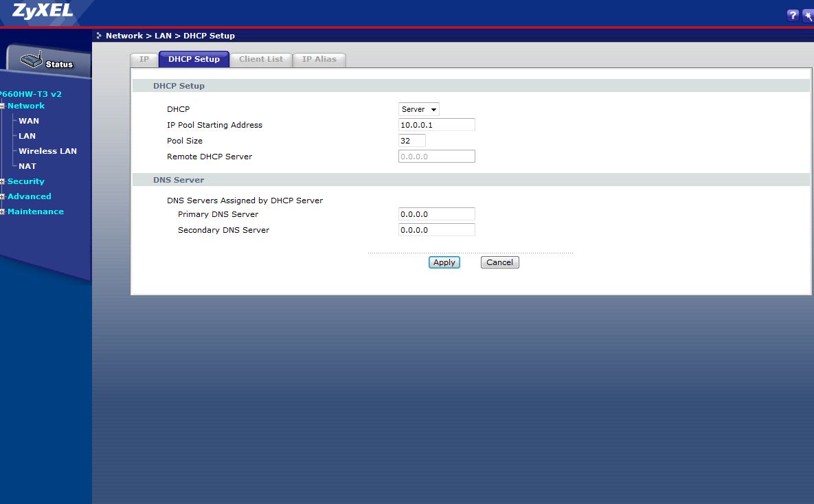Click the Pool Size input field

(x=412, y=141)
